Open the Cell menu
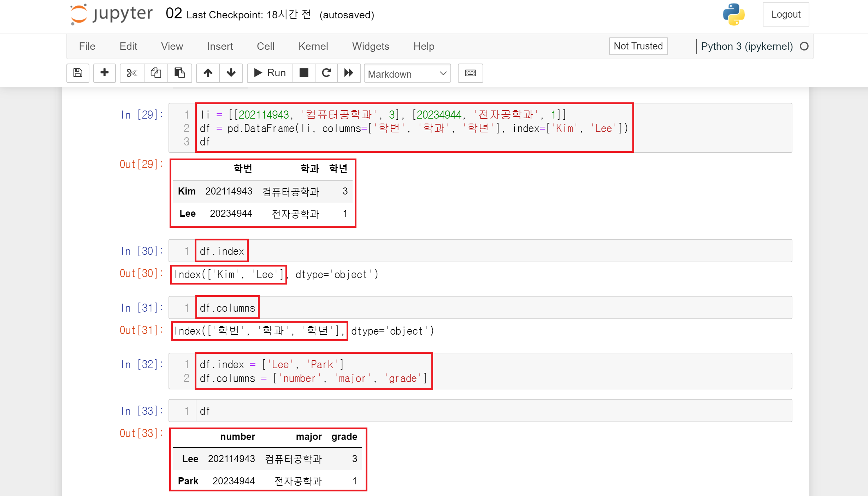Image resolution: width=868 pixels, height=496 pixels. click(265, 46)
